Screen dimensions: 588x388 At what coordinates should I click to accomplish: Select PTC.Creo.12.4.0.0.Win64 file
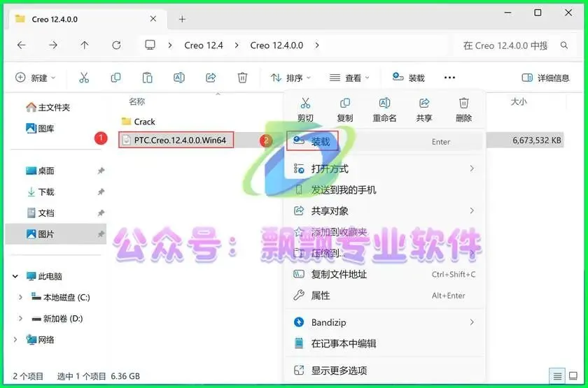coord(176,140)
